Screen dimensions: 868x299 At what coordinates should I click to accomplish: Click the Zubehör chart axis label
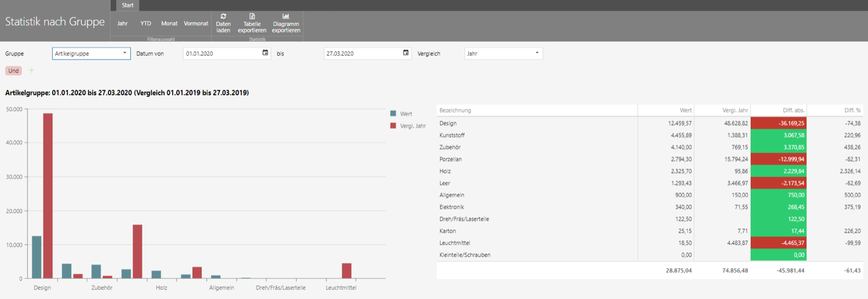(x=102, y=288)
